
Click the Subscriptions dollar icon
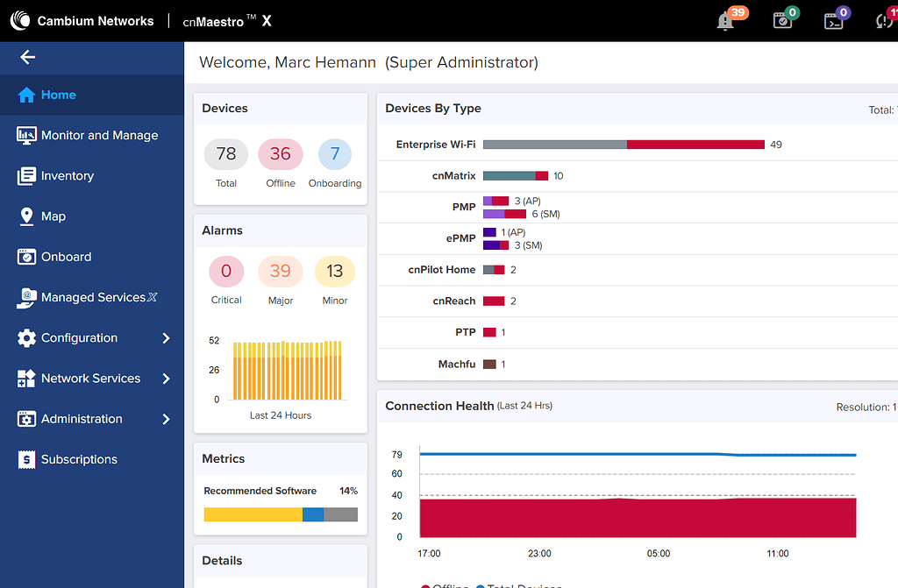tap(26, 459)
